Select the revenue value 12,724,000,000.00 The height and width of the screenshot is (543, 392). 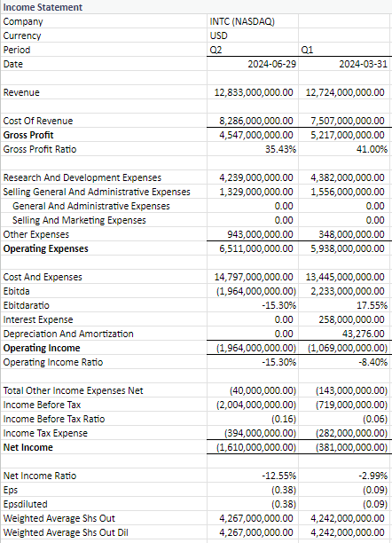point(345,92)
